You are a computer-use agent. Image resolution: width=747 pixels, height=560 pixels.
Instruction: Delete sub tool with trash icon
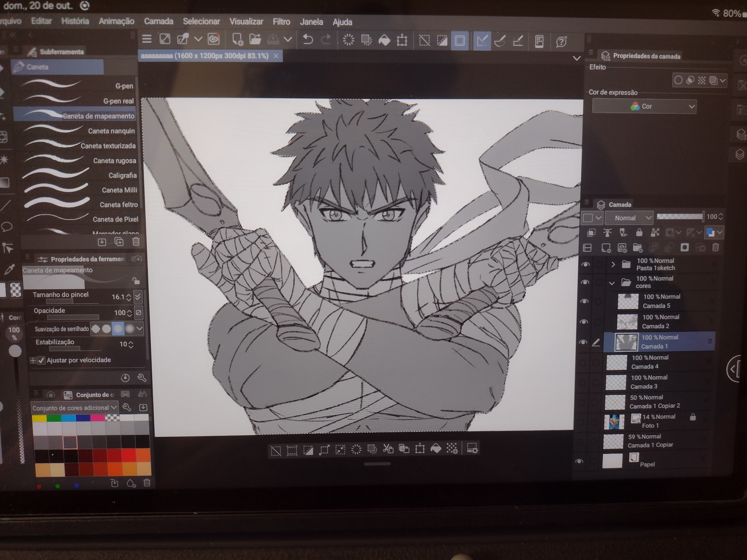pyautogui.click(x=136, y=242)
